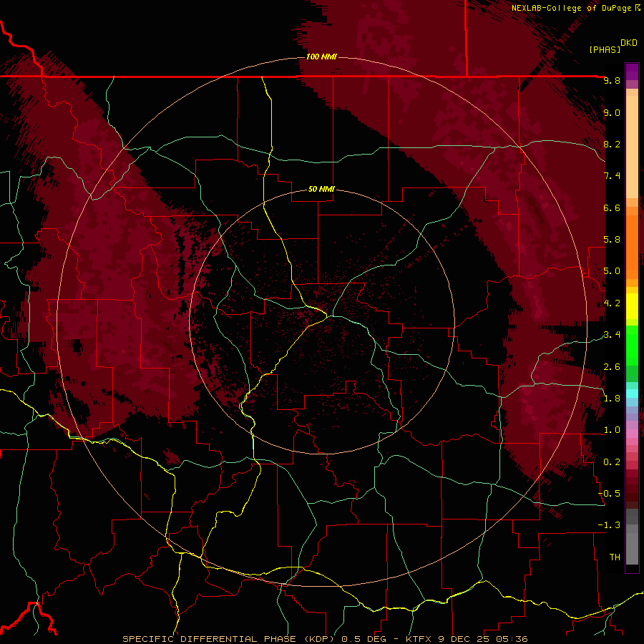Screen dimensions: 644x644
Task: Pick the yellow color bar segment
Action: [632, 306]
